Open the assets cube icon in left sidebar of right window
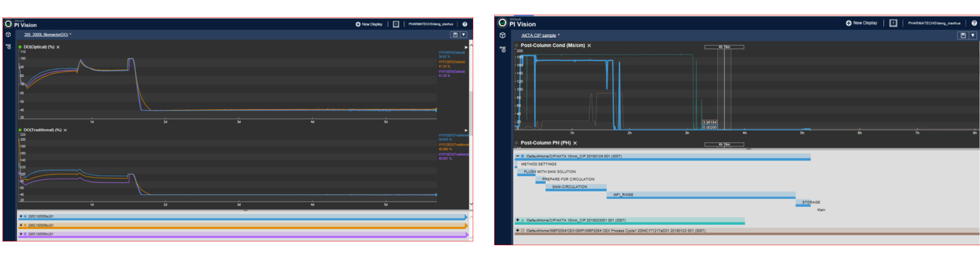Image resolution: width=980 pixels, height=262 pixels. [503, 36]
